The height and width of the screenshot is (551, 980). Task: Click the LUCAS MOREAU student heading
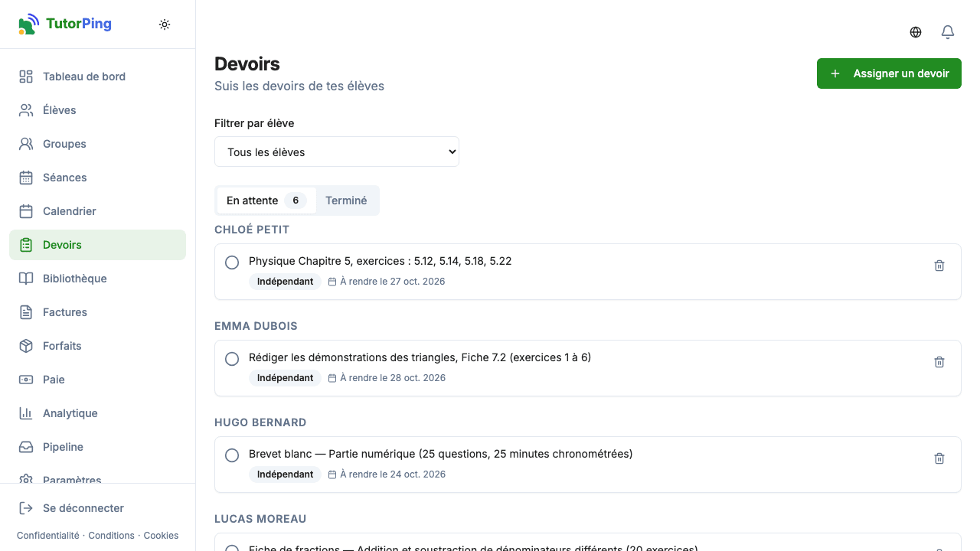pos(260,519)
